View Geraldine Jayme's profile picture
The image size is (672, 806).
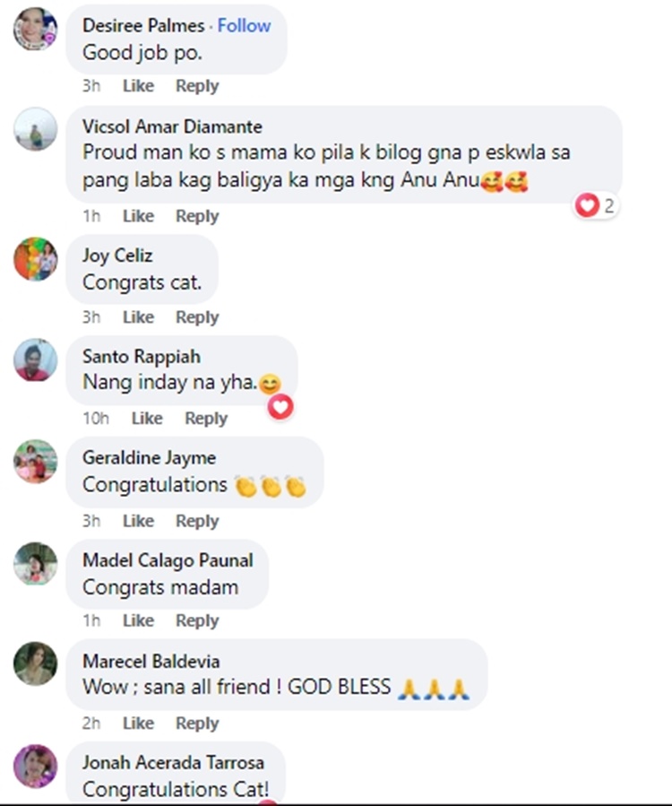35,461
